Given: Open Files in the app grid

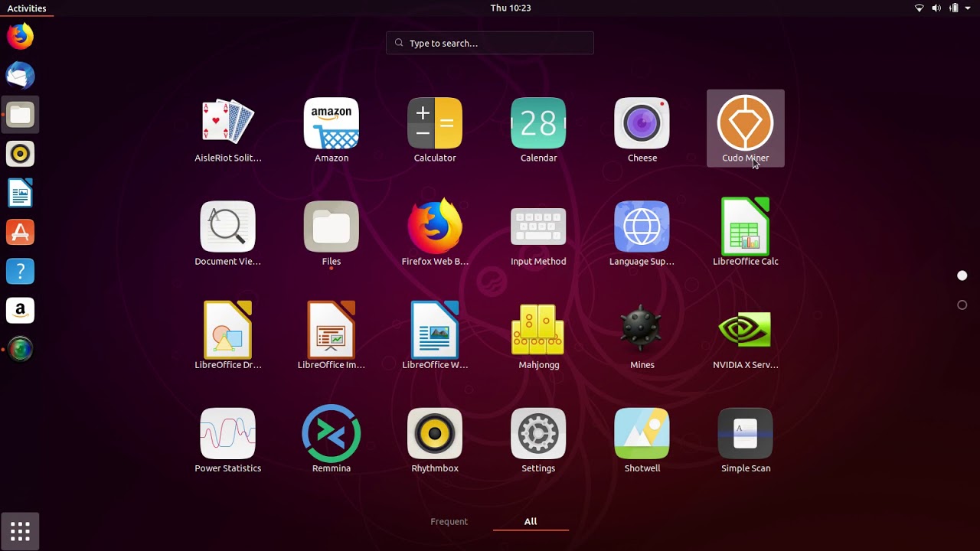Looking at the screenshot, I should point(332,232).
